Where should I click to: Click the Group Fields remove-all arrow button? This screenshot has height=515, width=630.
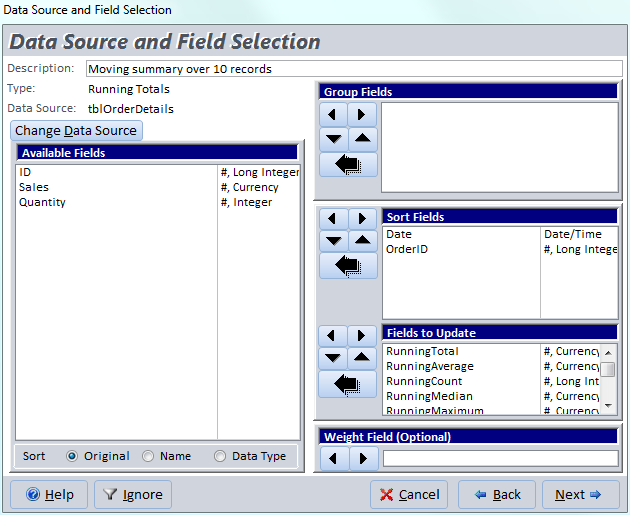(x=348, y=164)
